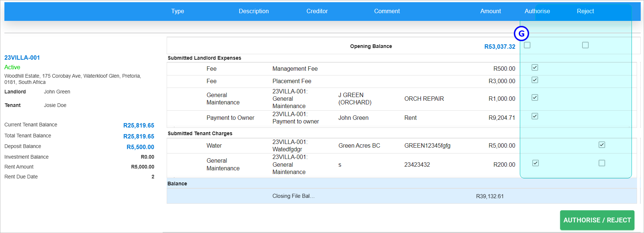Click the ORCH REPAIR comment cell

(x=424, y=99)
